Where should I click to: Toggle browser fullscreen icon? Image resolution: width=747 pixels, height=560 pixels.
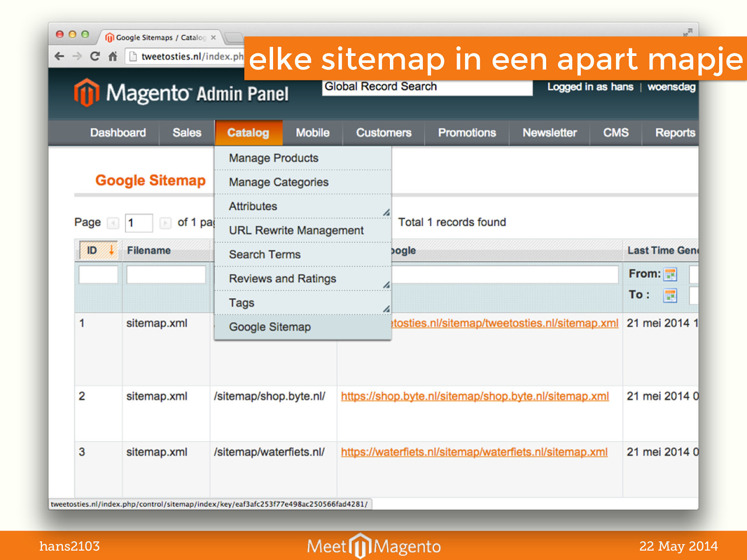pyautogui.click(x=687, y=32)
